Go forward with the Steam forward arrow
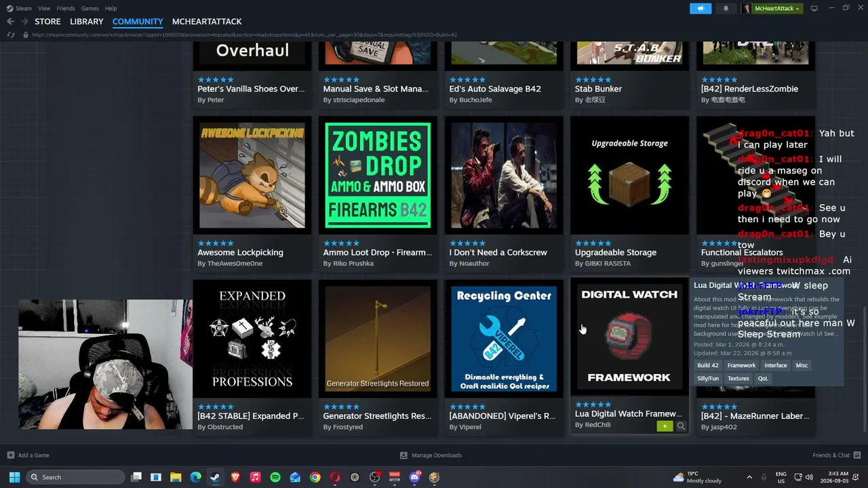Screen dimensions: 868x488 [24, 22]
